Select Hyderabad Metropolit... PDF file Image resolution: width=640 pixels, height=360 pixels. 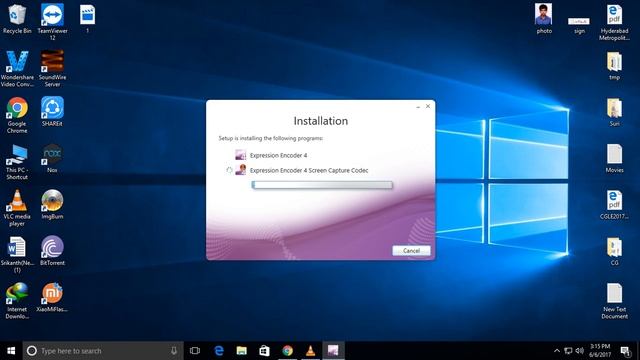coord(614,22)
